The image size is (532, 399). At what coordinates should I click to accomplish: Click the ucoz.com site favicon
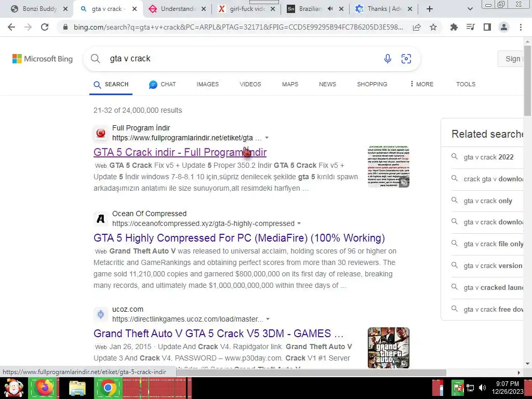[x=101, y=314]
